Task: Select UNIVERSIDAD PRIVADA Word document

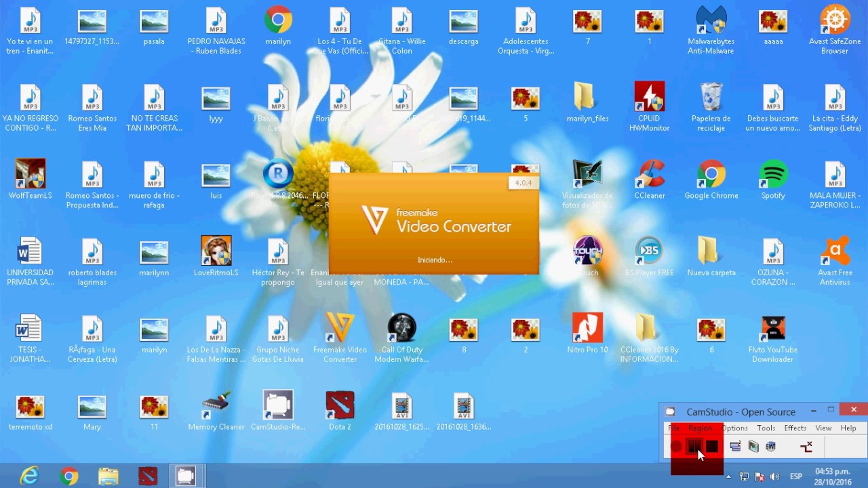Action: point(31,262)
